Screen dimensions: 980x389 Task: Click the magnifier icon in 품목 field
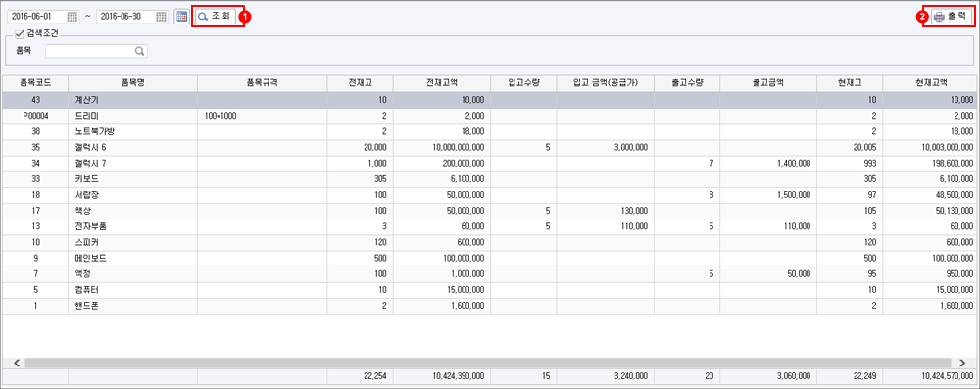pos(140,51)
